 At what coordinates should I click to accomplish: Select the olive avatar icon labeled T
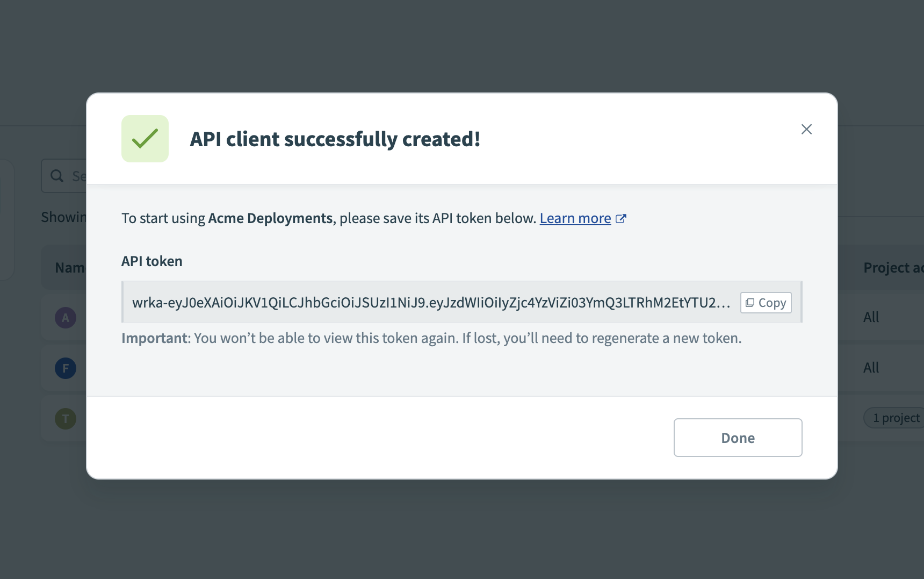pyautogui.click(x=65, y=419)
